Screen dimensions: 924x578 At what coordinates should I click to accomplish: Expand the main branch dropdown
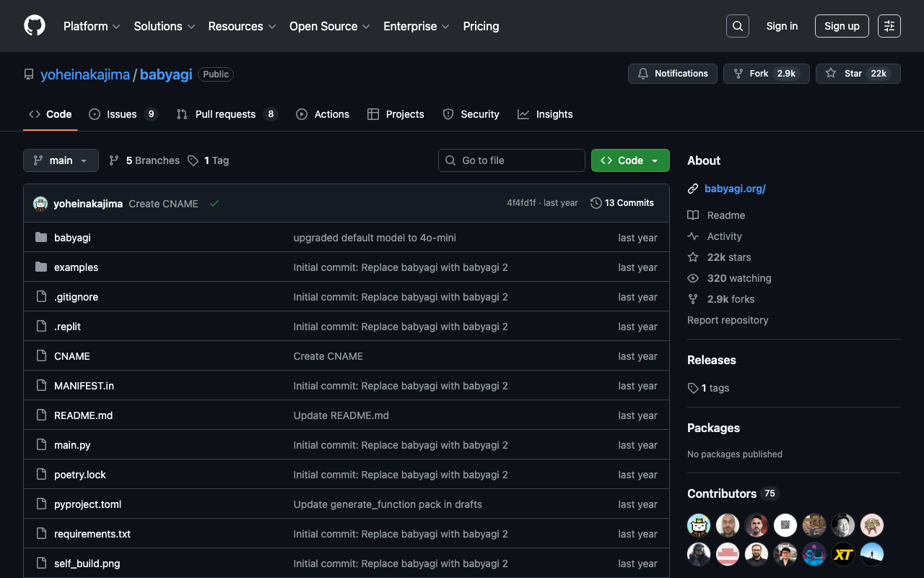61,160
